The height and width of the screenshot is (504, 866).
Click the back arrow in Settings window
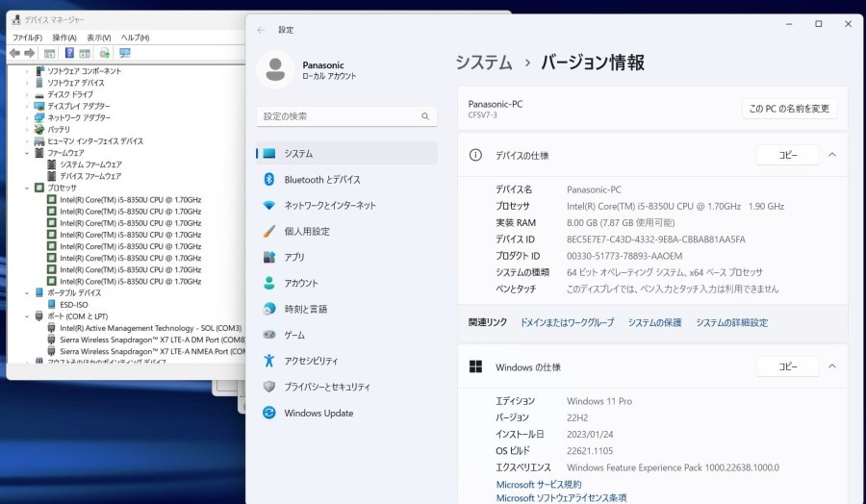(x=261, y=30)
